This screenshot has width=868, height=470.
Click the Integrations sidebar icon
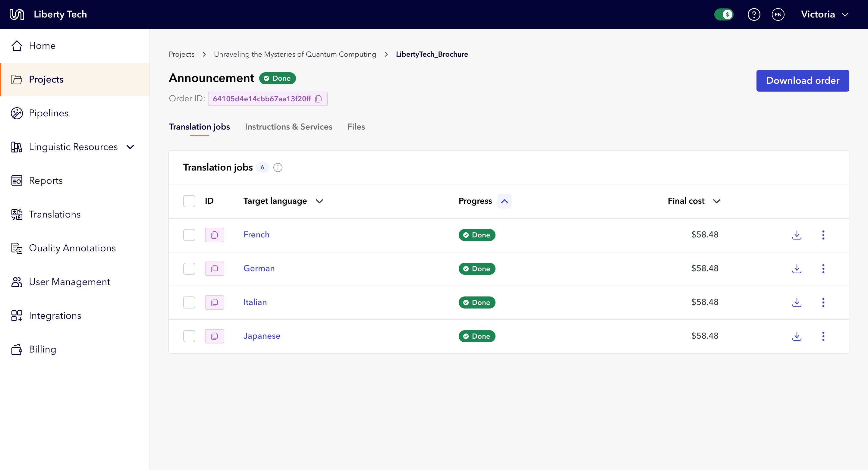click(x=17, y=316)
